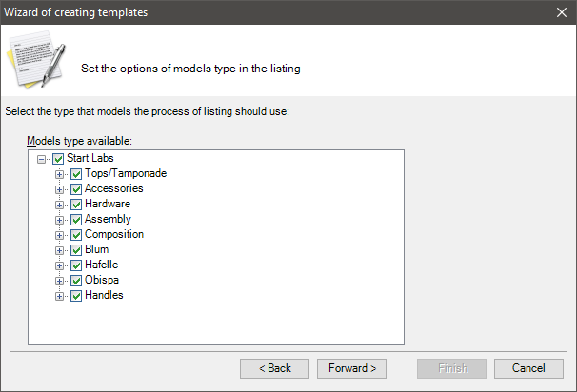Disable the Hardware checkbox
Image resolution: width=577 pixels, height=392 pixels.
(76, 205)
